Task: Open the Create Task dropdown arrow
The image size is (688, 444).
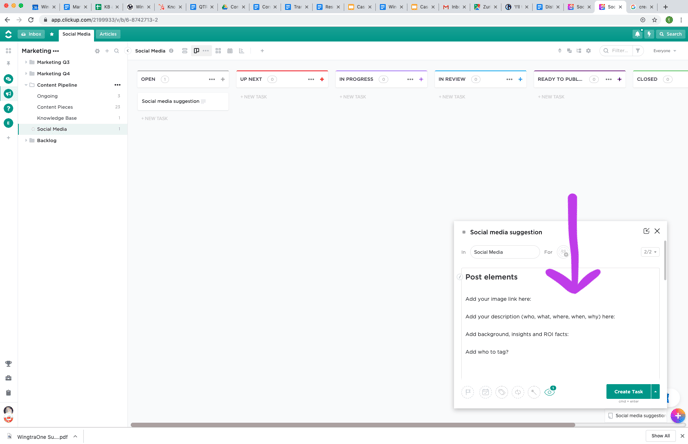Action: point(656,392)
